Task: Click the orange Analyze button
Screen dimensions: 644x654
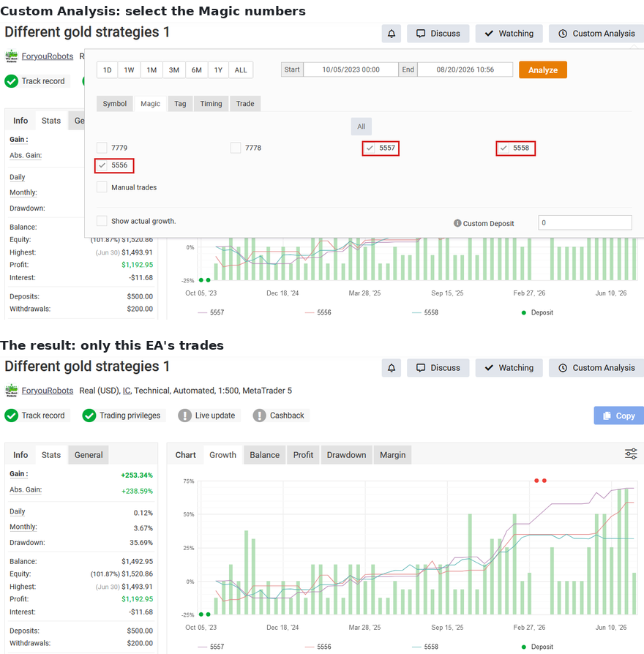Action: [x=542, y=70]
